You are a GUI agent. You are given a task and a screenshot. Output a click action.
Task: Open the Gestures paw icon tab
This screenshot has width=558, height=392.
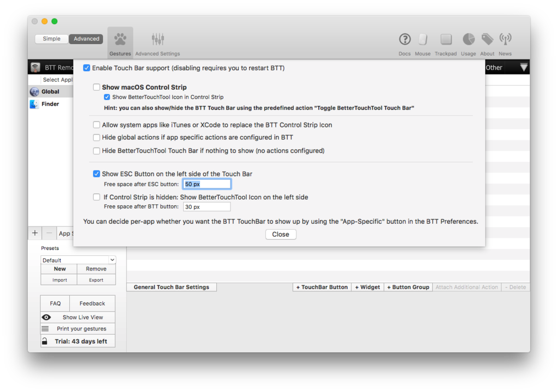120,42
